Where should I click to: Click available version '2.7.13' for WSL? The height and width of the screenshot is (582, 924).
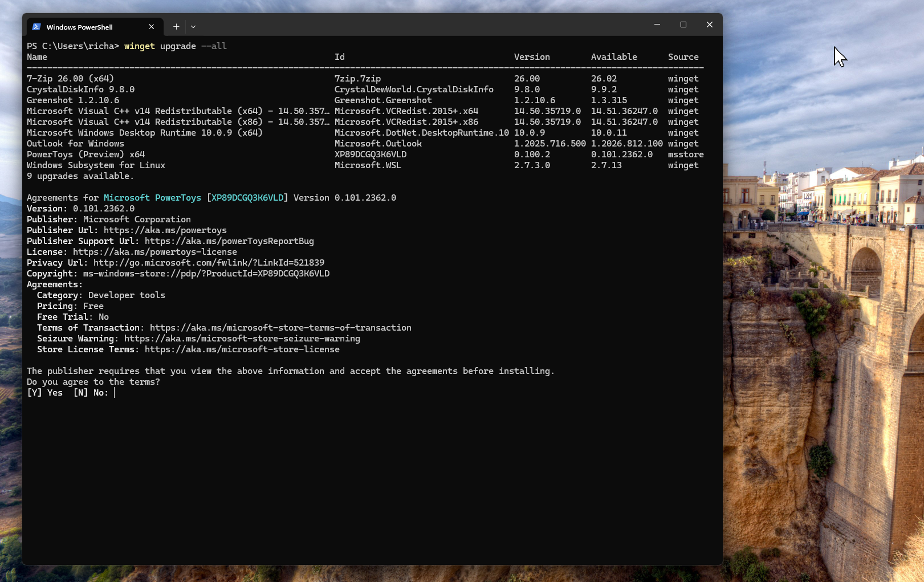pyautogui.click(x=606, y=165)
